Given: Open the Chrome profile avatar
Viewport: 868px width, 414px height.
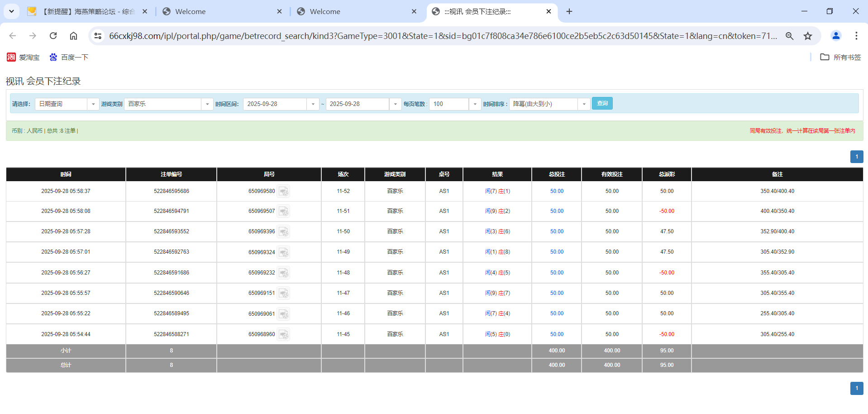Looking at the screenshot, I should pos(836,36).
